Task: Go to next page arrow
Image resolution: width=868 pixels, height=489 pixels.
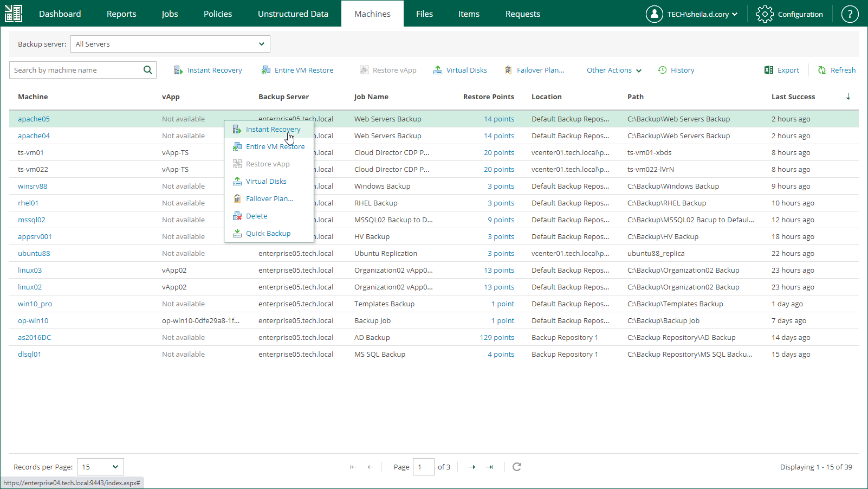Action: [472, 467]
